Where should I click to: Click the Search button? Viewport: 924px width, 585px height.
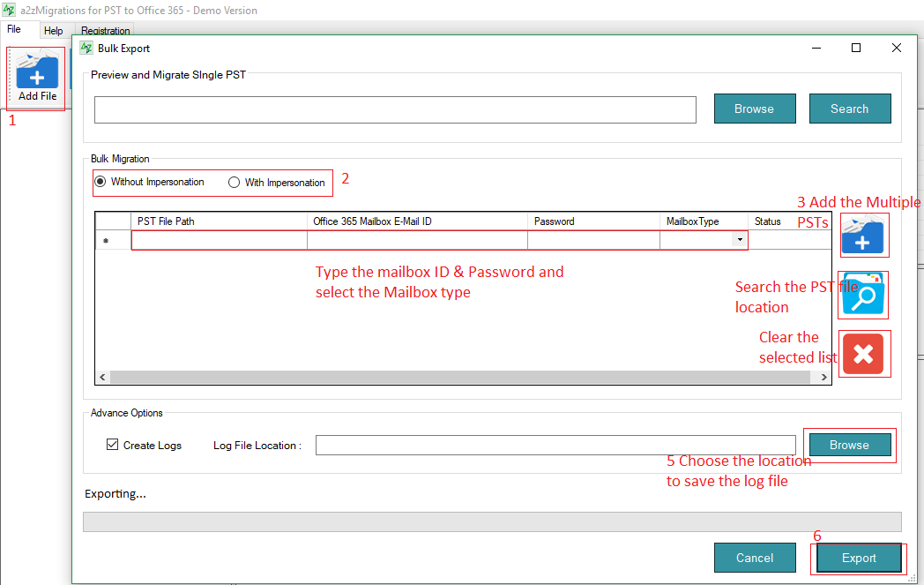point(849,109)
